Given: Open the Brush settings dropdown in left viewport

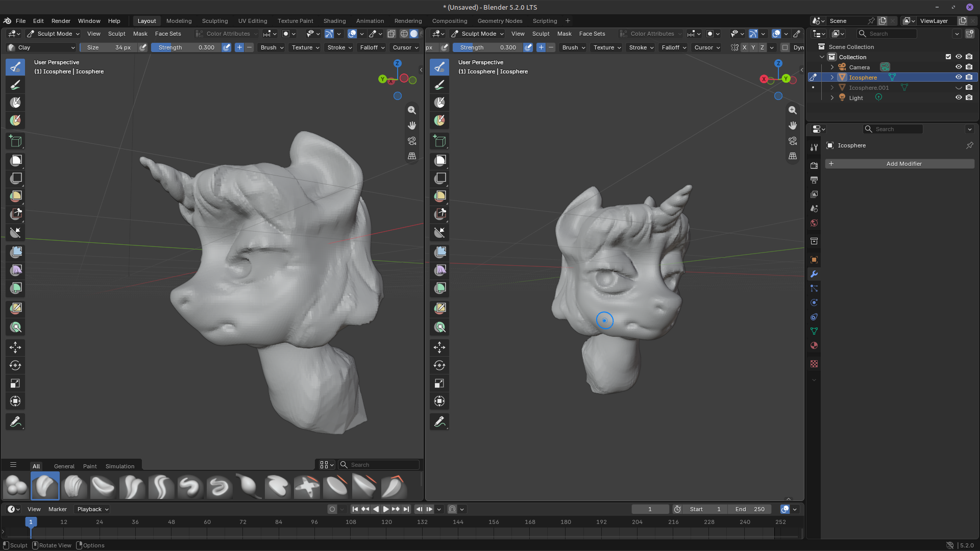Looking at the screenshot, I should pyautogui.click(x=272, y=47).
